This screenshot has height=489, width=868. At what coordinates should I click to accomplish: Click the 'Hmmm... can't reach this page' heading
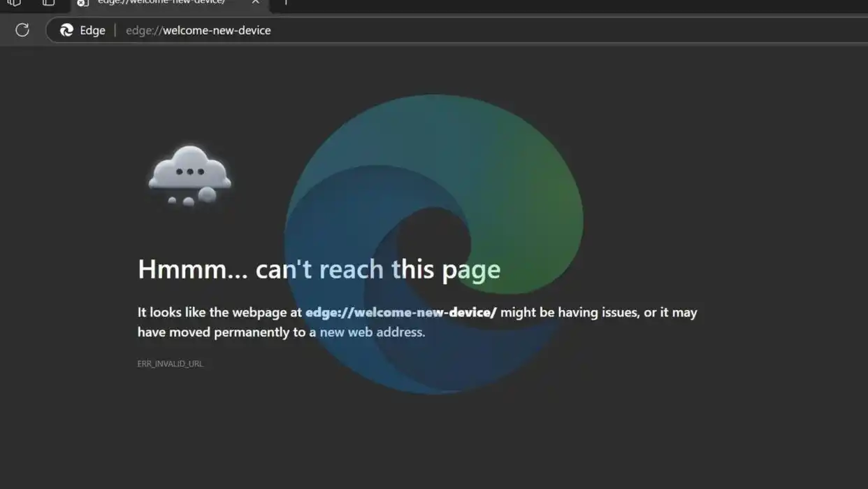(x=319, y=269)
